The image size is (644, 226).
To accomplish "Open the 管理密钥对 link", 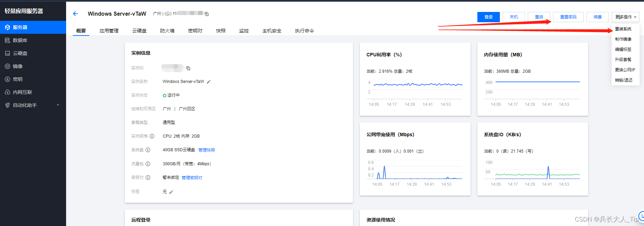I will (x=192, y=178).
